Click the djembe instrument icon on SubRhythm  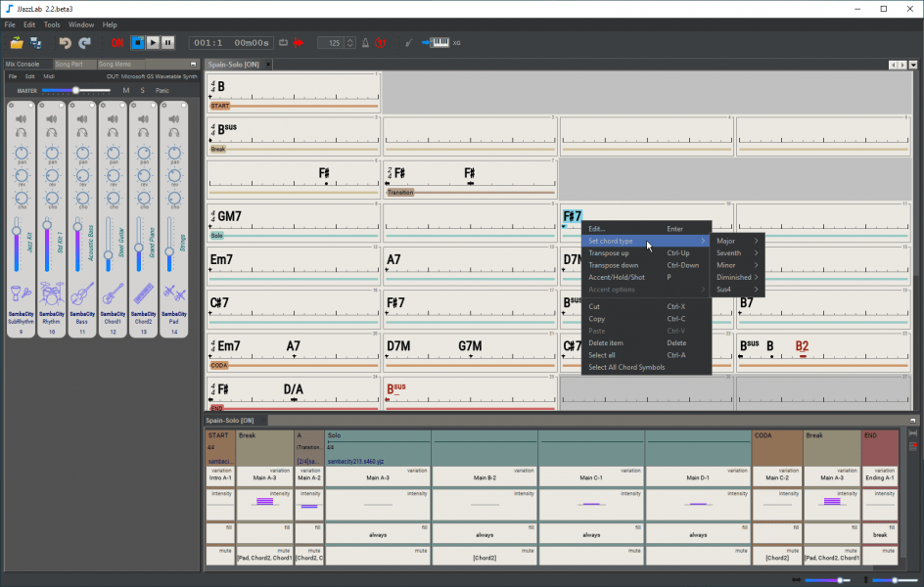tap(22, 293)
